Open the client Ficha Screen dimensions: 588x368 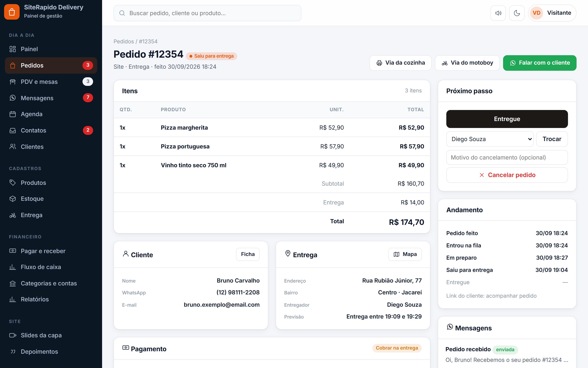click(x=248, y=254)
